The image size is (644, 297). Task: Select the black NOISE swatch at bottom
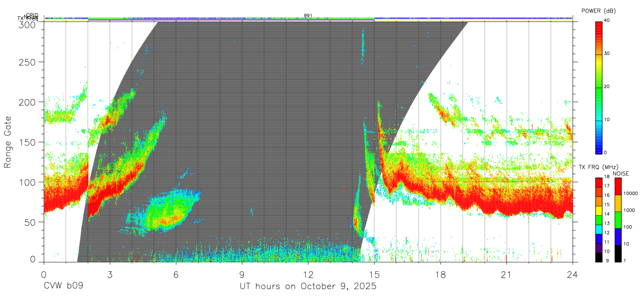pyautogui.click(x=617, y=254)
